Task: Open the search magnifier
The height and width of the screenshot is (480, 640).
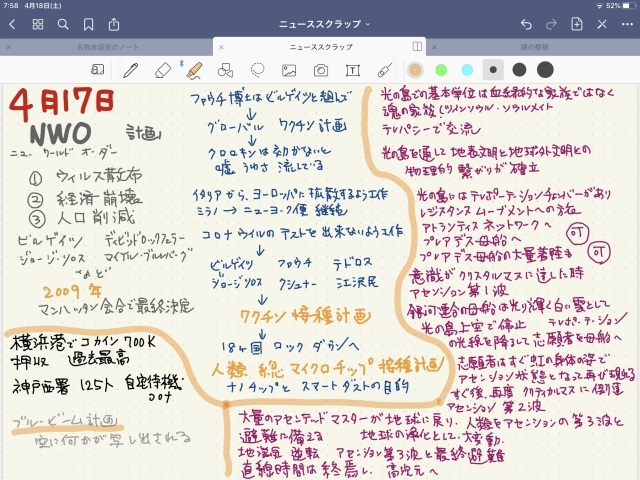Action: click(63, 24)
